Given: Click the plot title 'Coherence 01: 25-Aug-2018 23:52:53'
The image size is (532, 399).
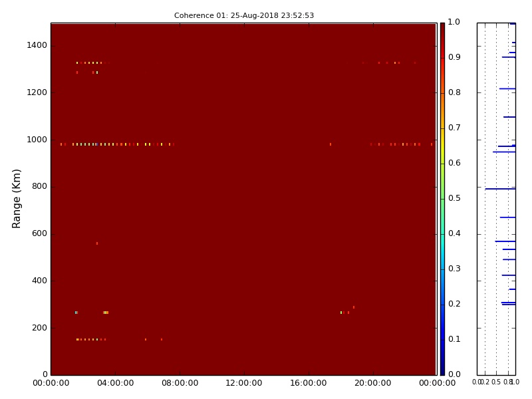Looking at the screenshot, I should pyautogui.click(x=244, y=15).
